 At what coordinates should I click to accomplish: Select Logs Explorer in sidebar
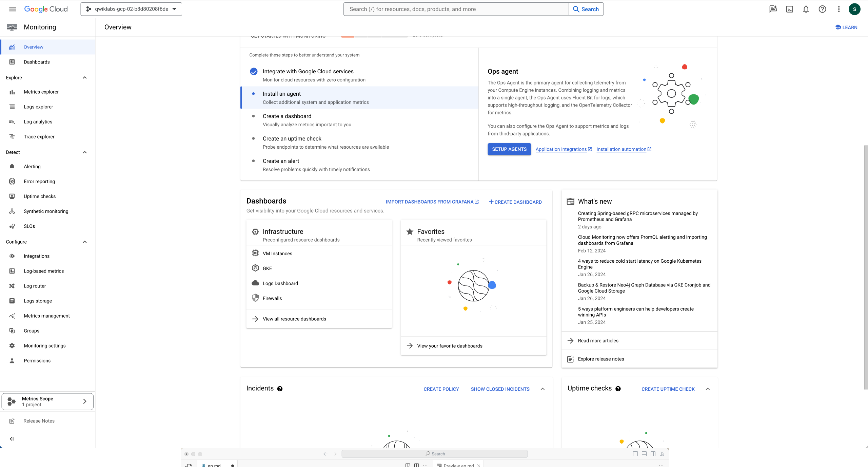click(x=38, y=106)
